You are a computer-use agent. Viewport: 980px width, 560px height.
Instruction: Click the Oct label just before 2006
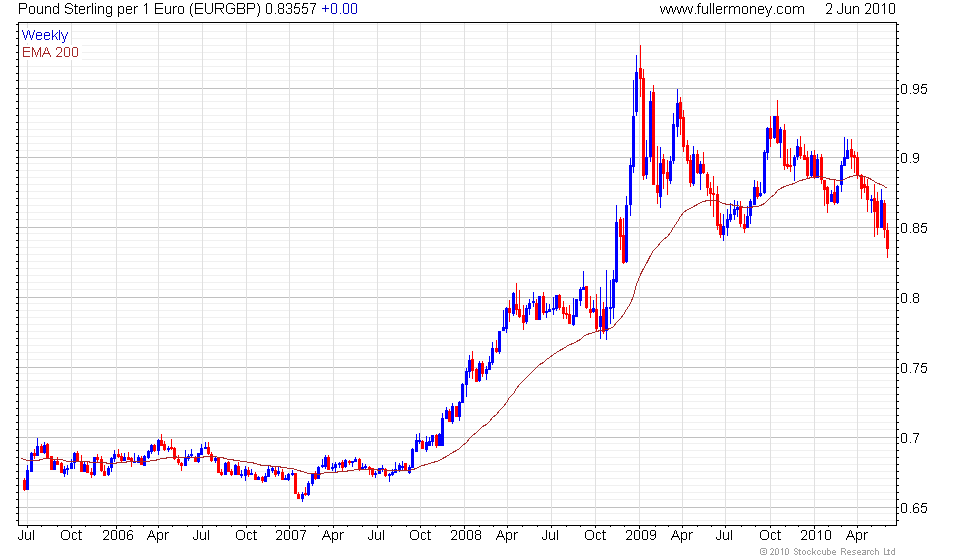point(71,536)
